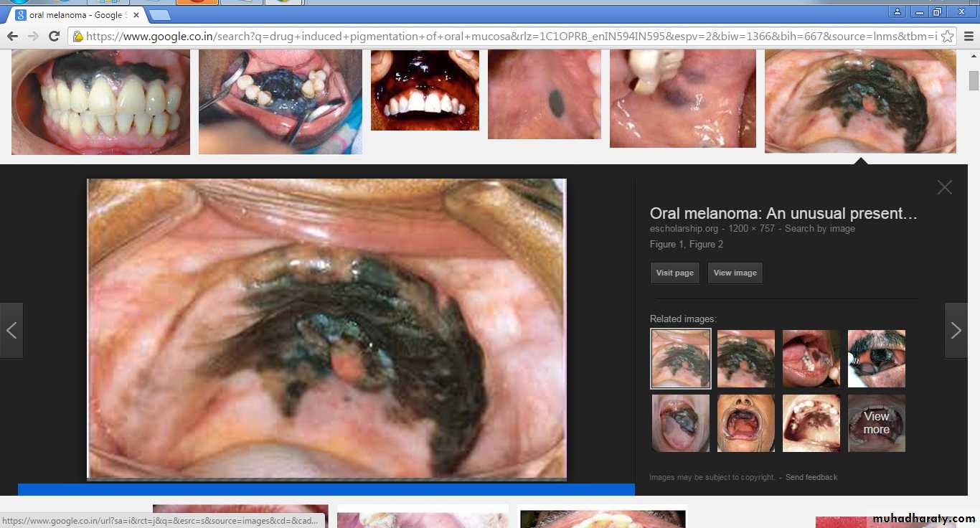The height and width of the screenshot is (528, 980).
Task: Click the browser back arrow
Action: coord(12,36)
